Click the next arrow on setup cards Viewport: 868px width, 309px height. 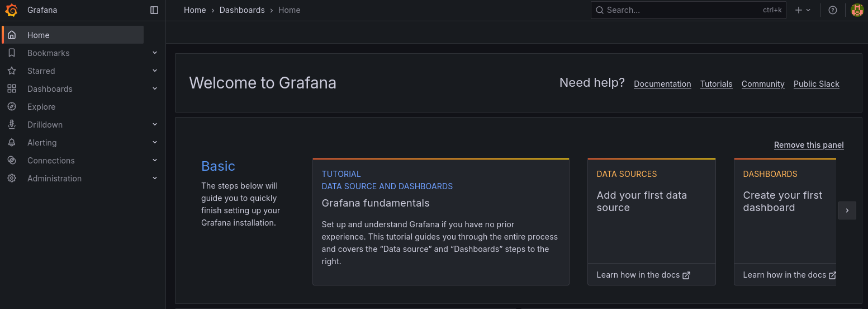(x=847, y=210)
